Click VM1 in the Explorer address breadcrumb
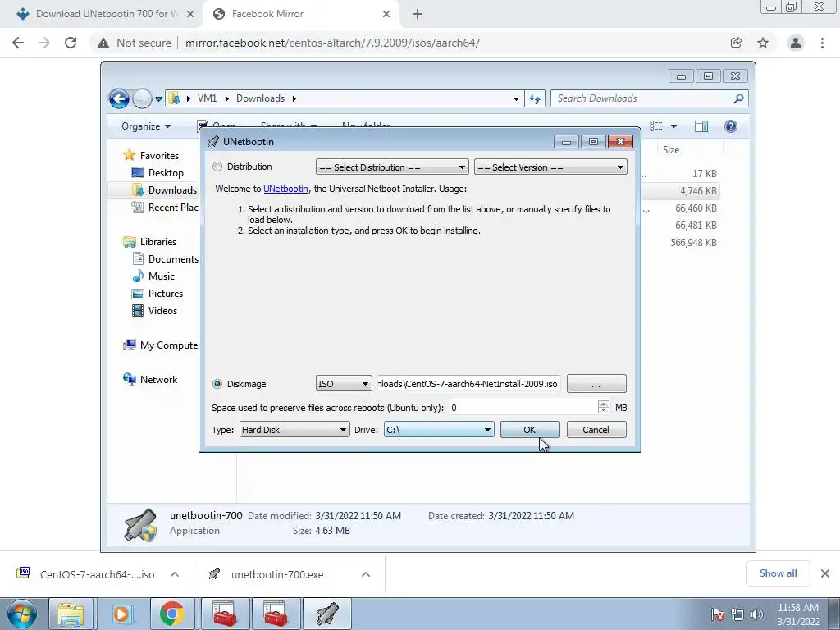Screen dimensions: 840x630 [207, 98]
